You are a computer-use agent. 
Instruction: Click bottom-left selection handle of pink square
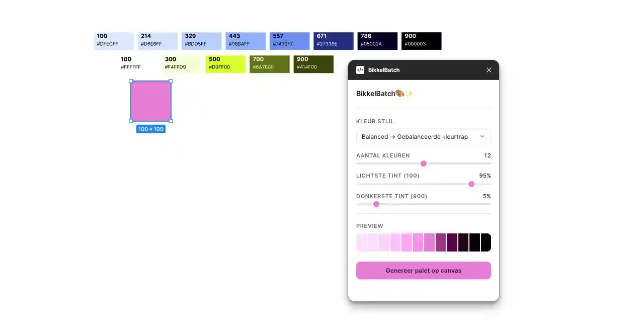pos(131,121)
